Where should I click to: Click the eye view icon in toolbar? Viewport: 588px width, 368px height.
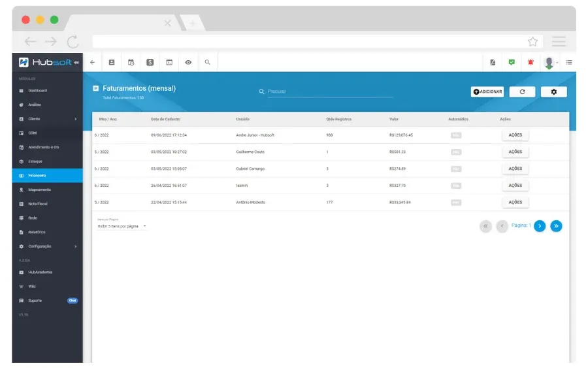(188, 62)
